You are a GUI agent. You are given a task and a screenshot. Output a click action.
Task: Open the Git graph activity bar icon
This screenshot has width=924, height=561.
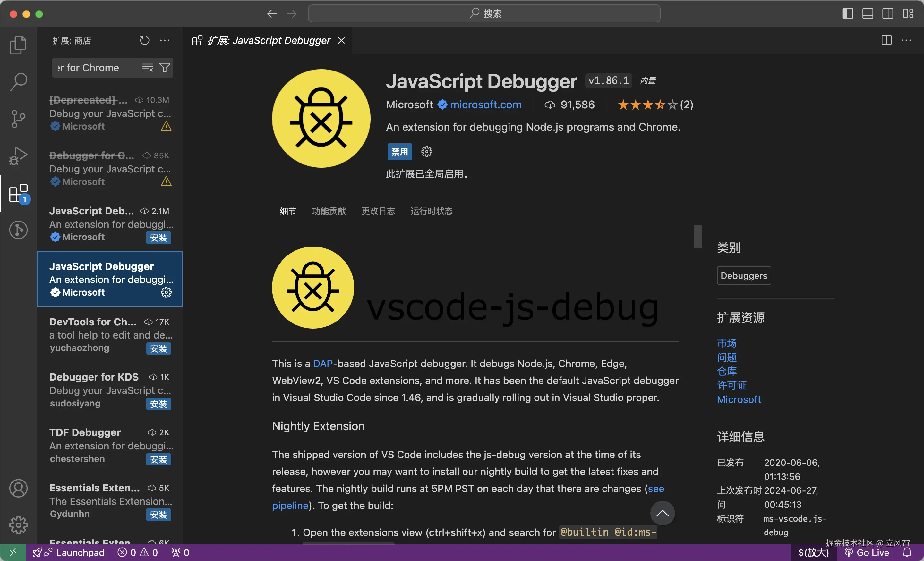[x=18, y=230]
